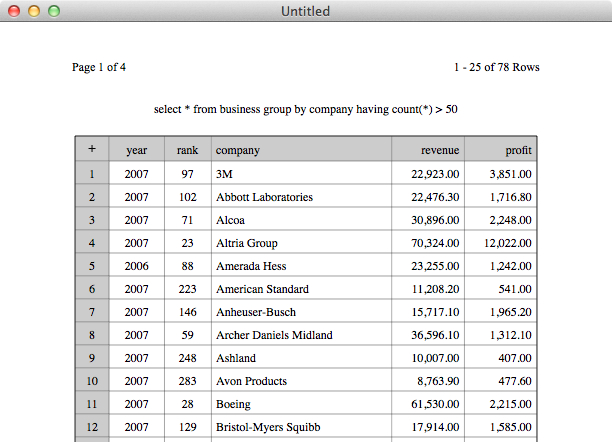Click the 1 - 25 of 78 Rows label
Viewport: 612px width, 442px height.
pos(496,67)
